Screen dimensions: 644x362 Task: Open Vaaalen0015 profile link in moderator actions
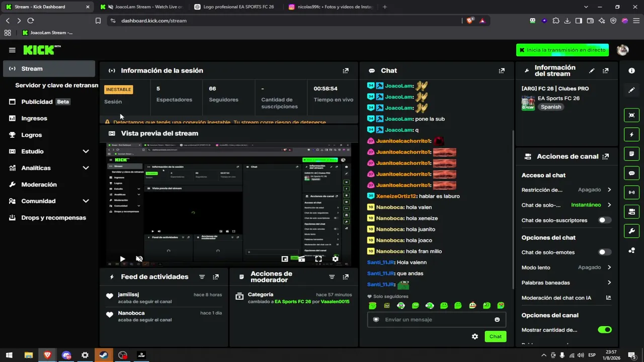335,302
